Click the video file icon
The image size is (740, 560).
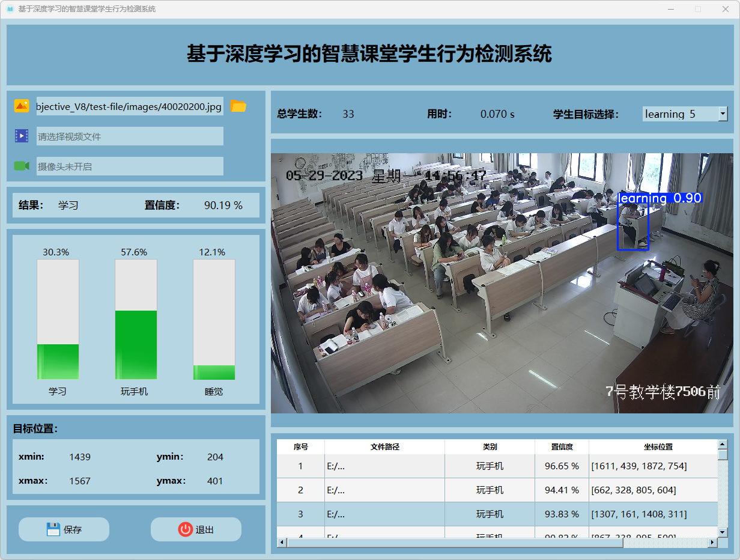[x=22, y=136]
